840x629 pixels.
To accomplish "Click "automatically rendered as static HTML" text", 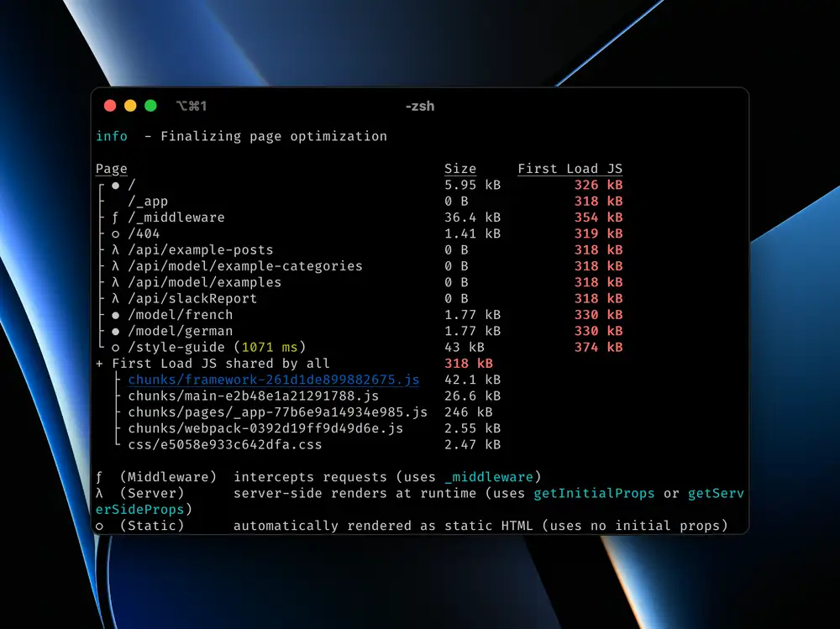I will pyautogui.click(x=383, y=526).
